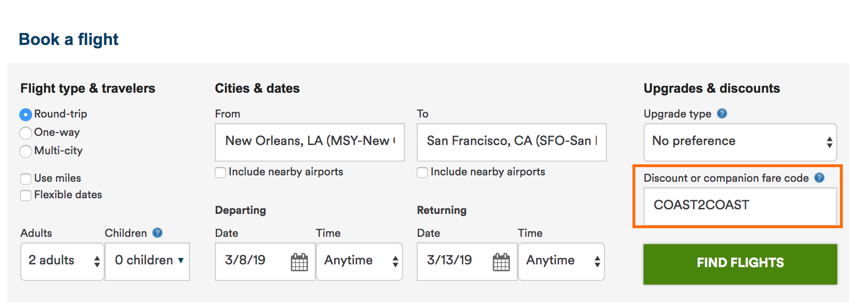868x302 pixels.
Task: Choose the Multi-city flight option
Action: coord(26,151)
